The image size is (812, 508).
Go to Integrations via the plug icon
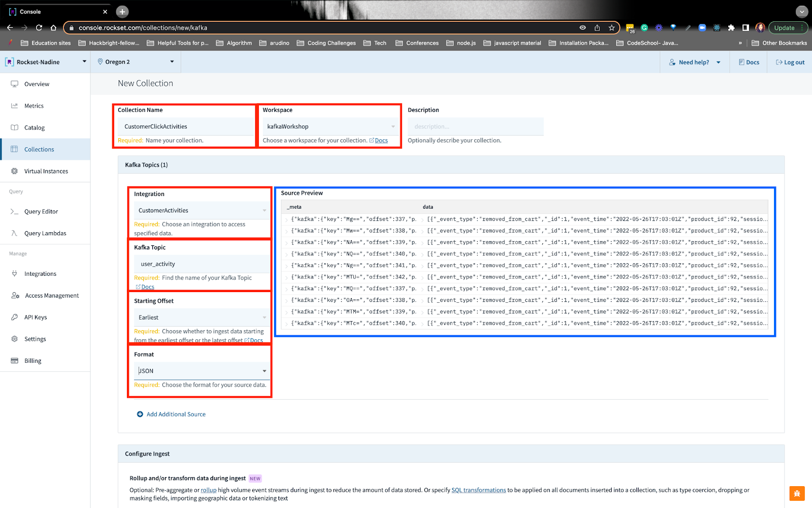pos(14,274)
